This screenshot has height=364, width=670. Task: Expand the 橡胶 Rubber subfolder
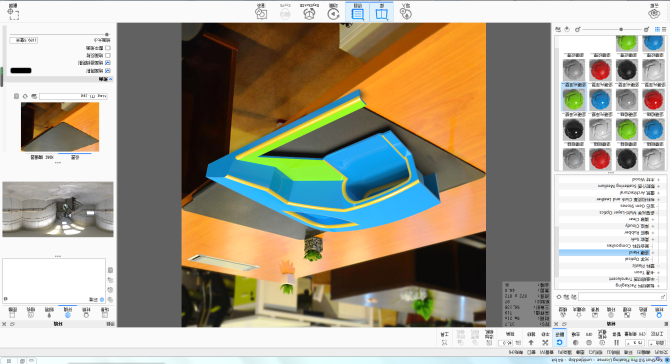coord(653,232)
